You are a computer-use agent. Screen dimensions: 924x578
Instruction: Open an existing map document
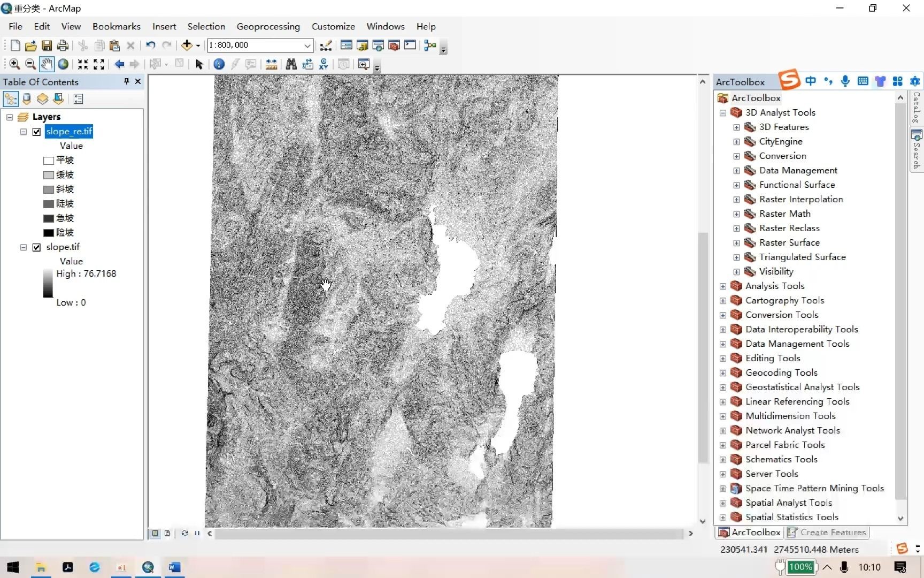pyautogui.click(x=31, y=45)
